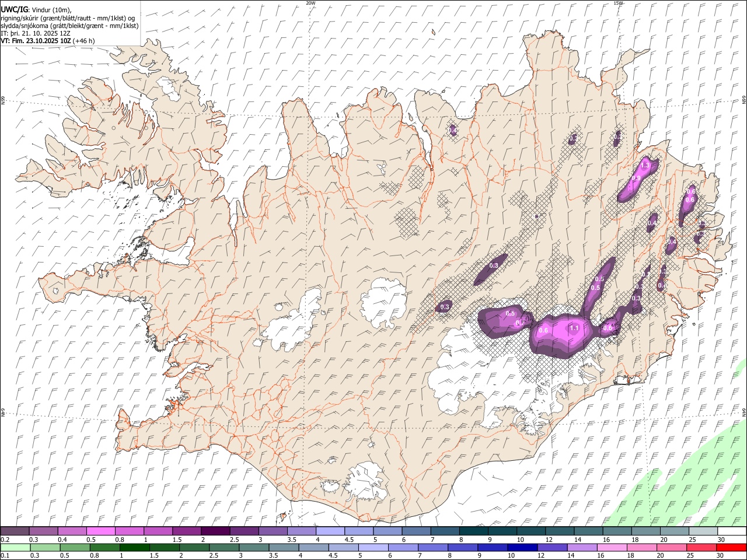Click the '20W' longitude label at top

[x=310, y=3]
